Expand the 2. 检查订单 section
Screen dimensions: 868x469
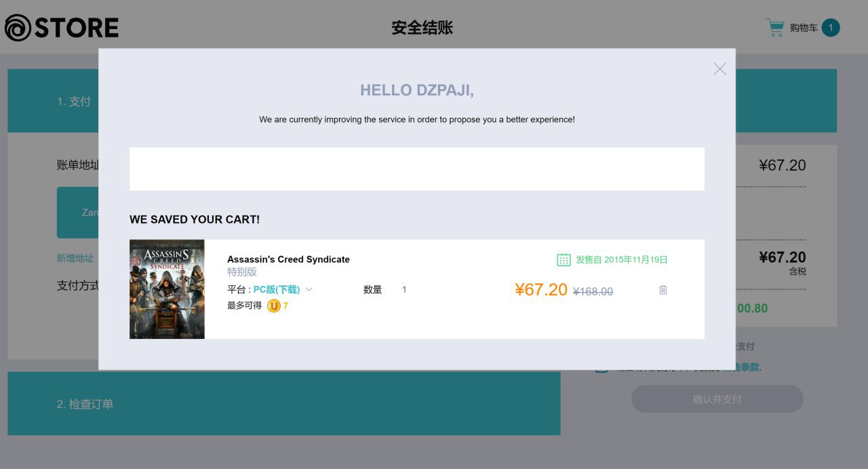(x=85, y=404)
